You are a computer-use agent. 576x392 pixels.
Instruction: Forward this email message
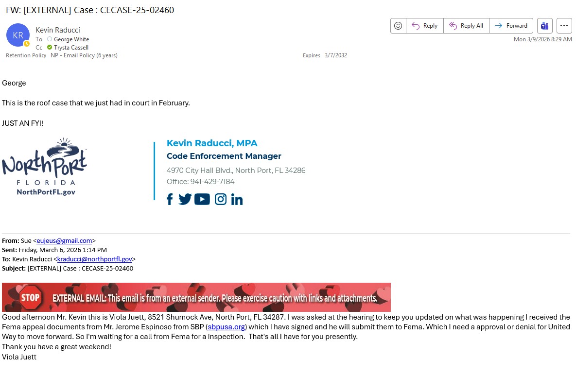(x=511, y=26)
